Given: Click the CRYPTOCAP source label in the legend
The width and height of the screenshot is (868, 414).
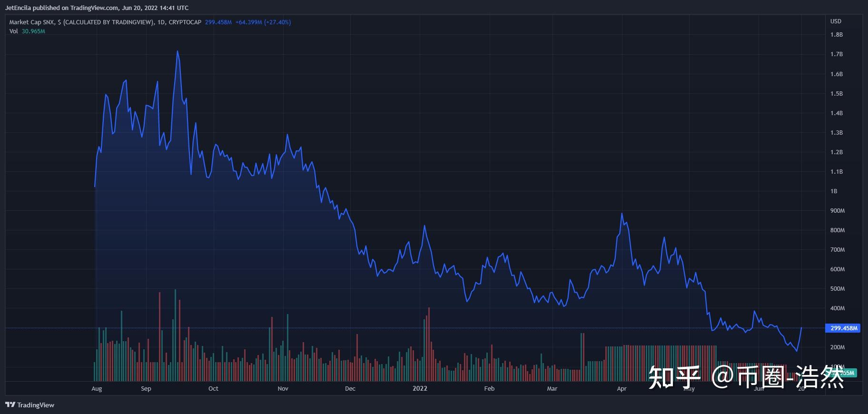Looking at the screenshot, I should click(x=185, y=22).
